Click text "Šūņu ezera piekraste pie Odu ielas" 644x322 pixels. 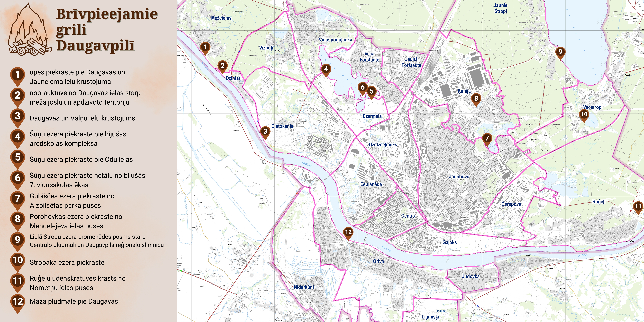pos(81,160)
